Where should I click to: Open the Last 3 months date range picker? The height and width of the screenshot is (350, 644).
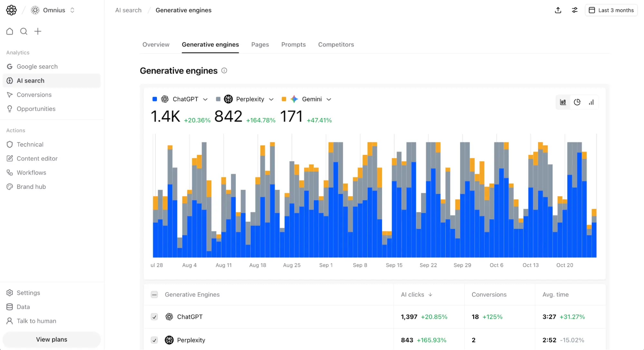[611, 10]
